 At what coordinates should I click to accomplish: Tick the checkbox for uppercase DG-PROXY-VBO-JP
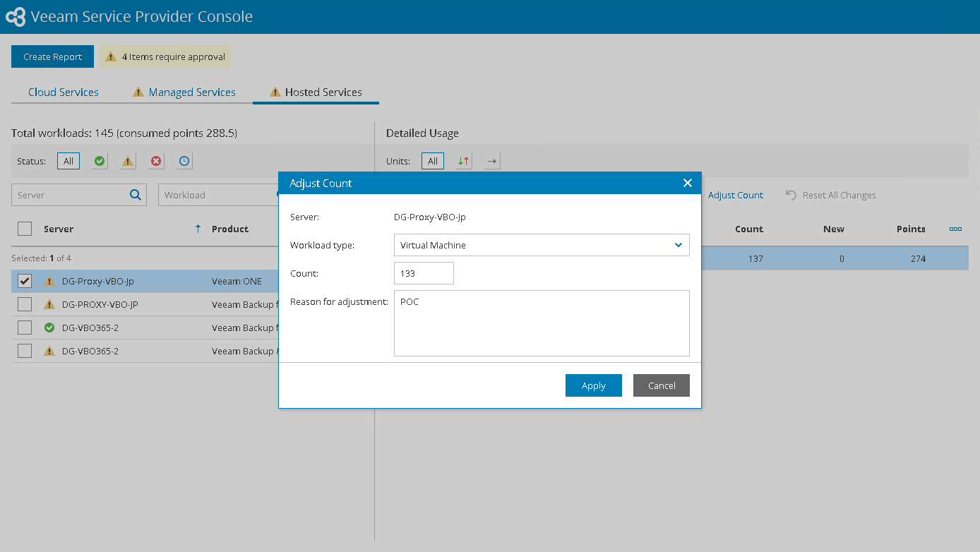(25, 304)
